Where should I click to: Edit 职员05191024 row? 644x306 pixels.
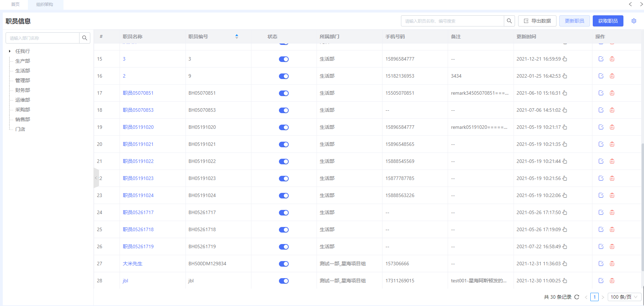(601, 195)
